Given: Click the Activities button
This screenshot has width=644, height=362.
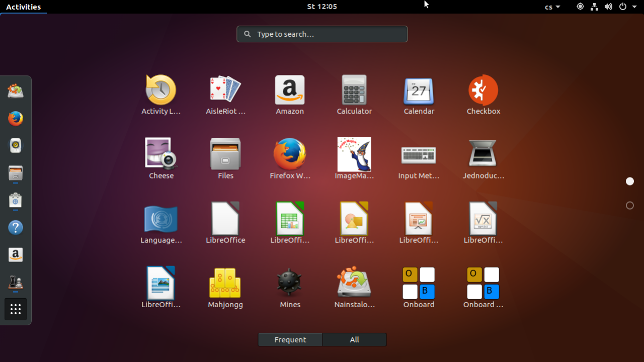Looking at the screenshot, I should [23, 7].
